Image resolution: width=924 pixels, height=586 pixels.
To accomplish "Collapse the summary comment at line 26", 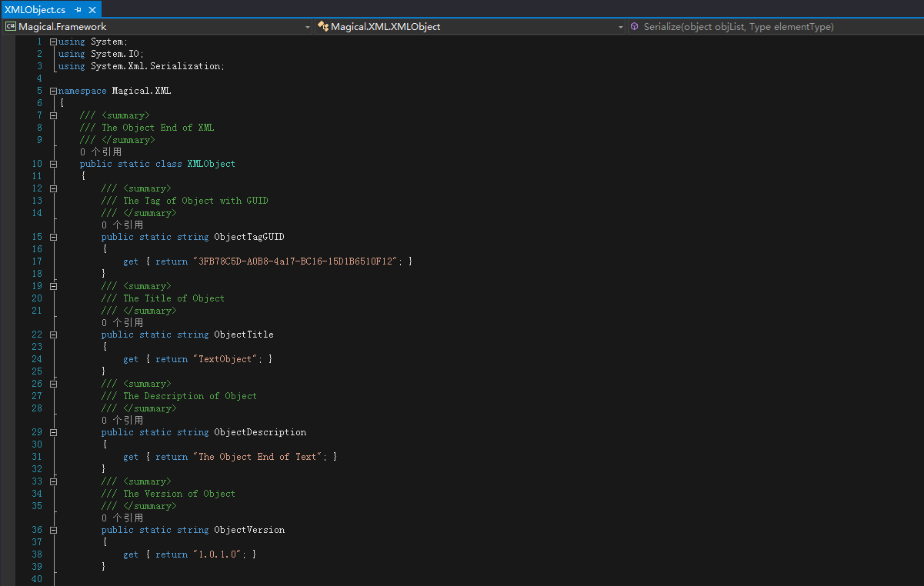I will coord(53,384).
